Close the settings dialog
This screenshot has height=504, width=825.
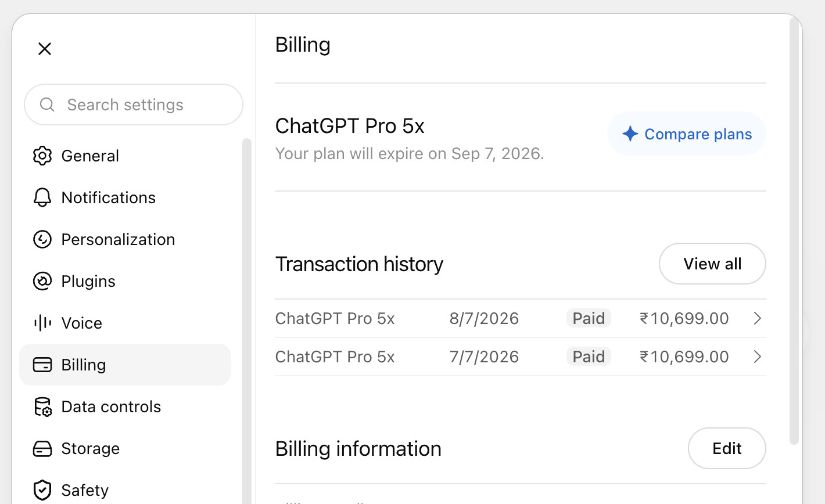tap(45, 49)
